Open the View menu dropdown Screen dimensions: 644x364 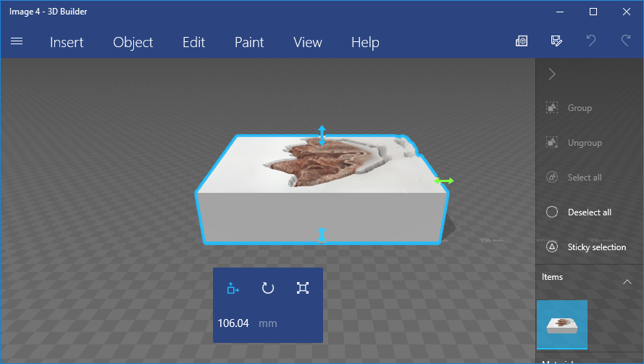coord(307,42)
